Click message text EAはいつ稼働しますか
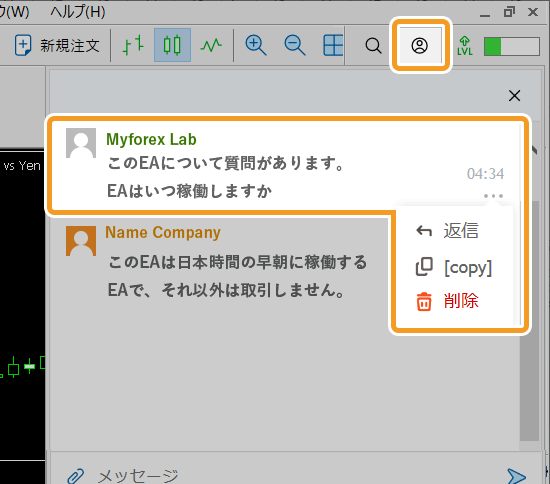The image size is (550, 484). coord(189,191)
